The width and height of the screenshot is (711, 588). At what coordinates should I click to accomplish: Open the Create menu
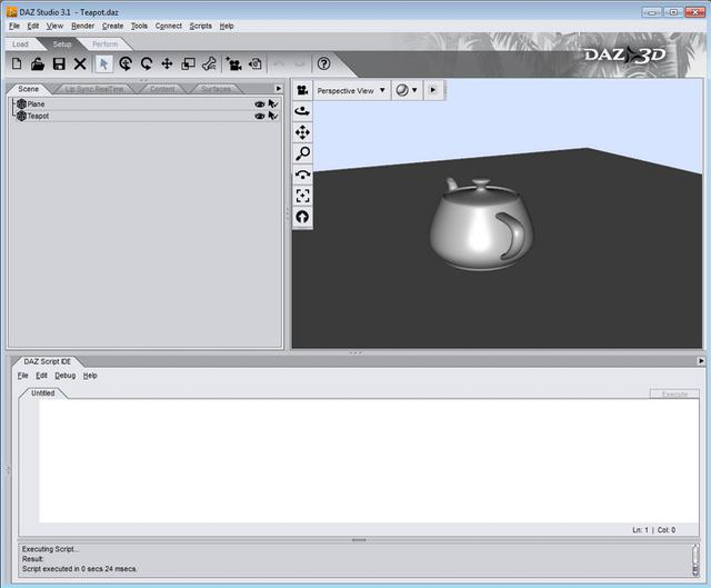tap(113, 26)
